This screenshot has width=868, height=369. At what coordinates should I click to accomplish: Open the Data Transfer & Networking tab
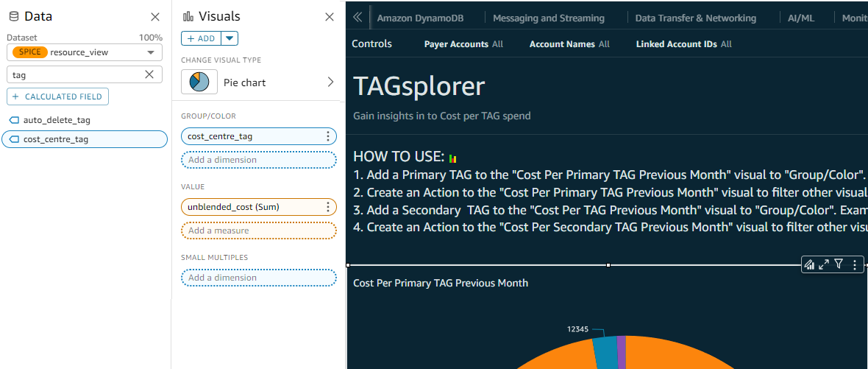pyautogui.click(x=695, y=18)
